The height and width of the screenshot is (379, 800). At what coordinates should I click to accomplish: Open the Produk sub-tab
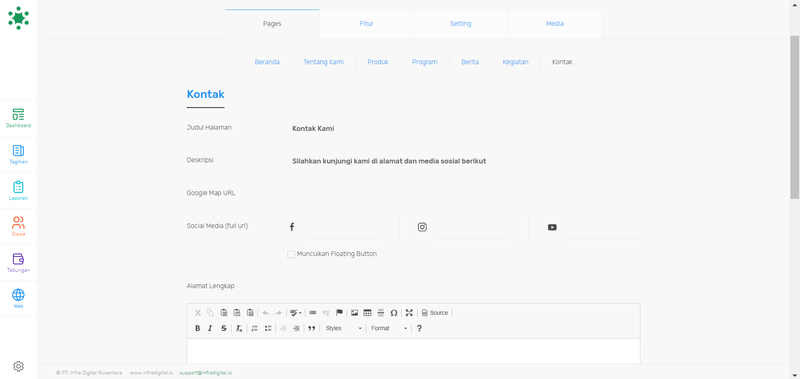pos(378,62)
